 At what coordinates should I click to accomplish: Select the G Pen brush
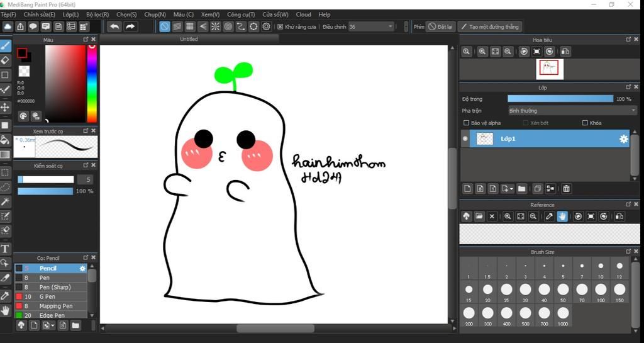48,296
